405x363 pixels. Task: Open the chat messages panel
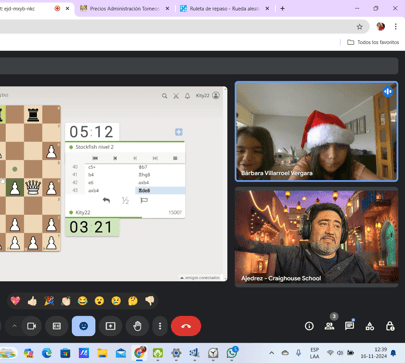(349, 326)
